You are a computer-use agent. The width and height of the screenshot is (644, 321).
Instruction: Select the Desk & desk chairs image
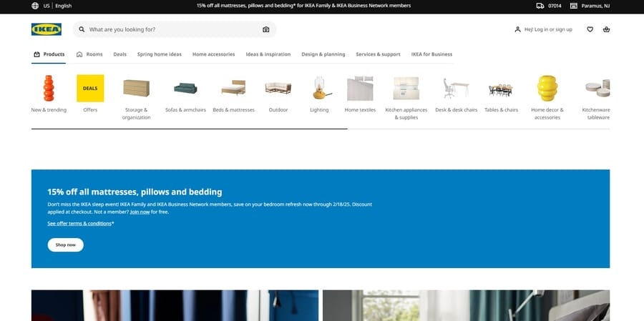click(456, 88)
